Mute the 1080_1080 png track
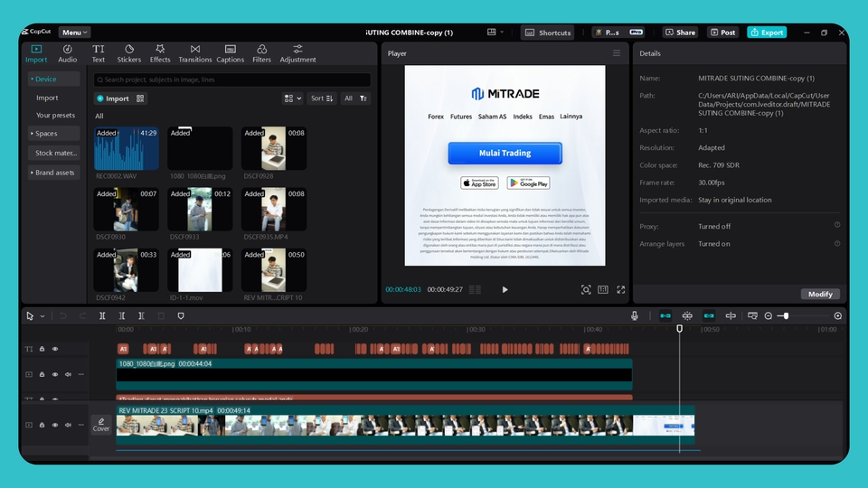 (x=68, y=374)
